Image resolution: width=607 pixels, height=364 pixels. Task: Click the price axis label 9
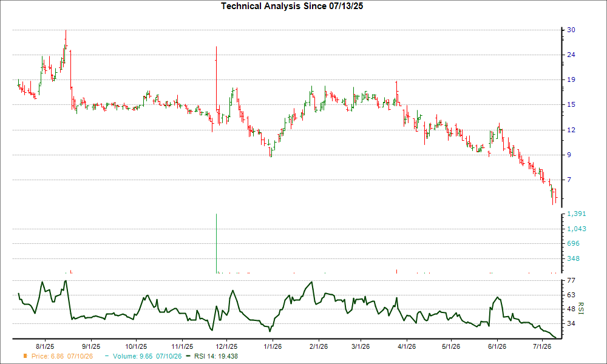coord(569,155)
